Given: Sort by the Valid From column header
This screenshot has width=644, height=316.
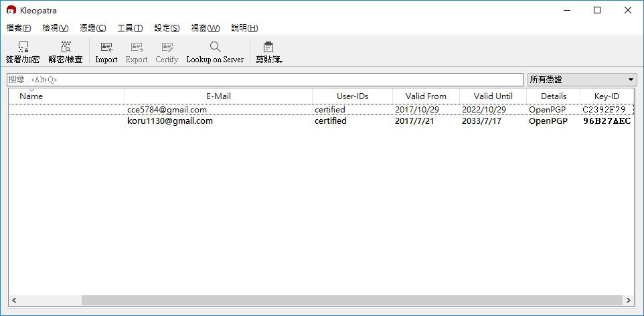Looking at the screenshot, I should click(x=426, y=96).
